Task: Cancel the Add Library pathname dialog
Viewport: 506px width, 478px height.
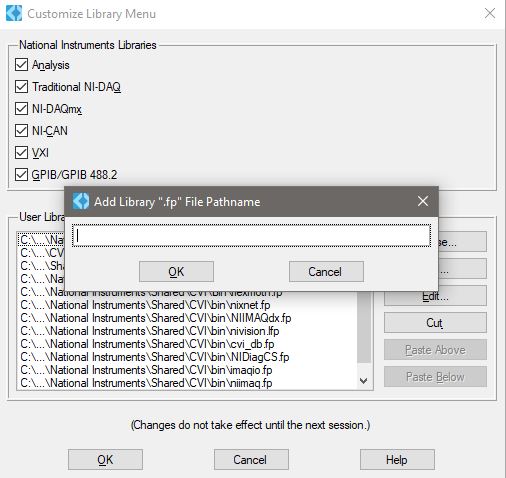Action: point(326,272)
